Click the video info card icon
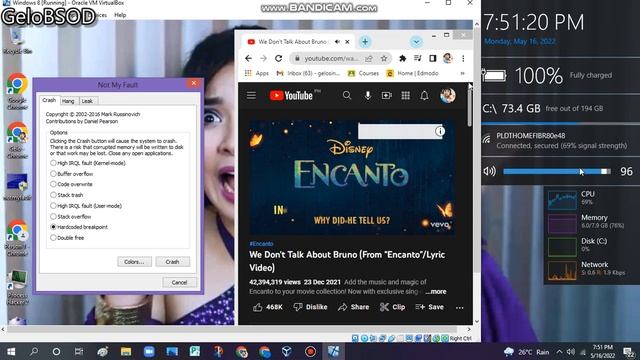Image resolution: width=640 pixels, height=360 pixels. pos(440,131)
